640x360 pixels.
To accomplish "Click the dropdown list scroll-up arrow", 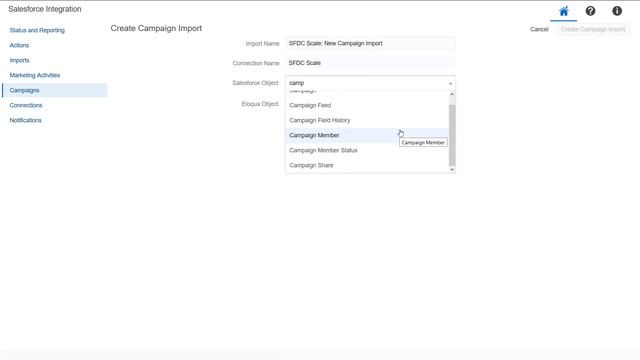I will tap(452, 94).
